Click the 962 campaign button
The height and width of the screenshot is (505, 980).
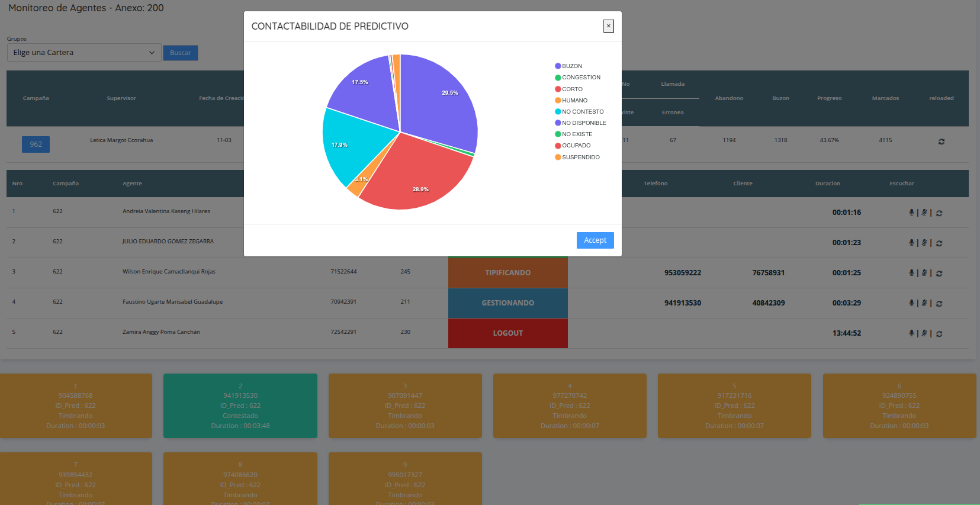[x=36, y=144]
